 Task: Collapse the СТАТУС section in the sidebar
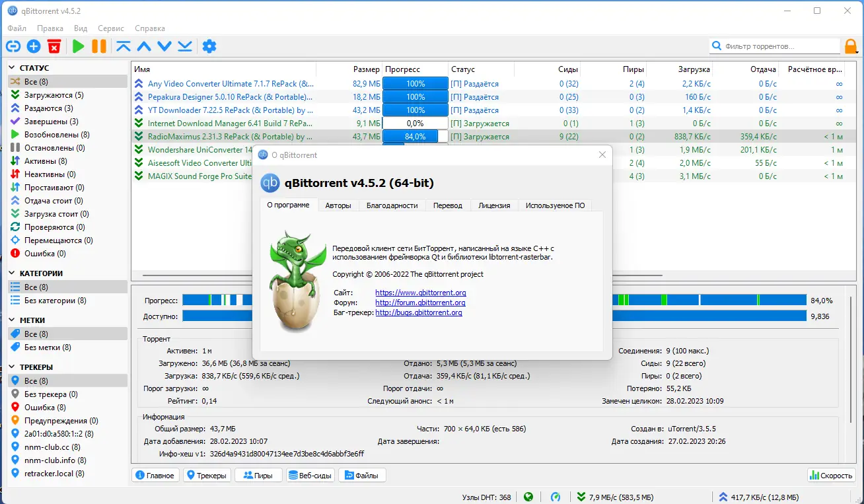12,68
